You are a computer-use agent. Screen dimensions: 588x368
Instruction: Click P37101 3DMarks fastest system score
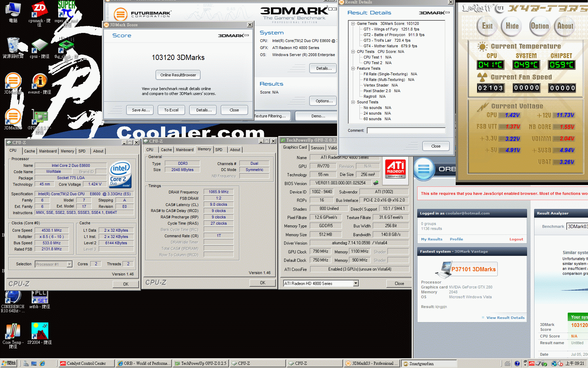(473, 269)
